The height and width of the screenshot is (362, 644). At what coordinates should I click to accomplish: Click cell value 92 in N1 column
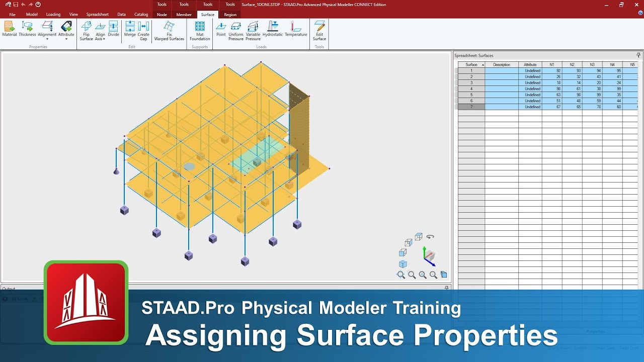point(552,71)
